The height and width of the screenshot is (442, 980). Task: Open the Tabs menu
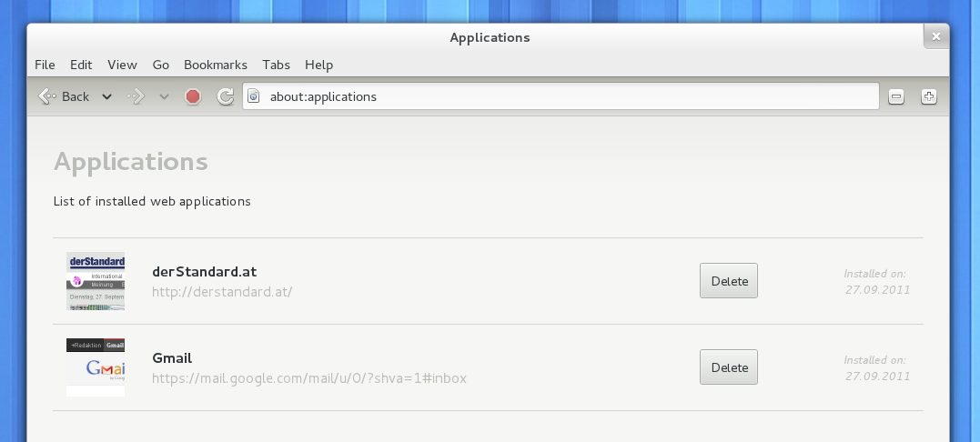[x=276, y=65]
